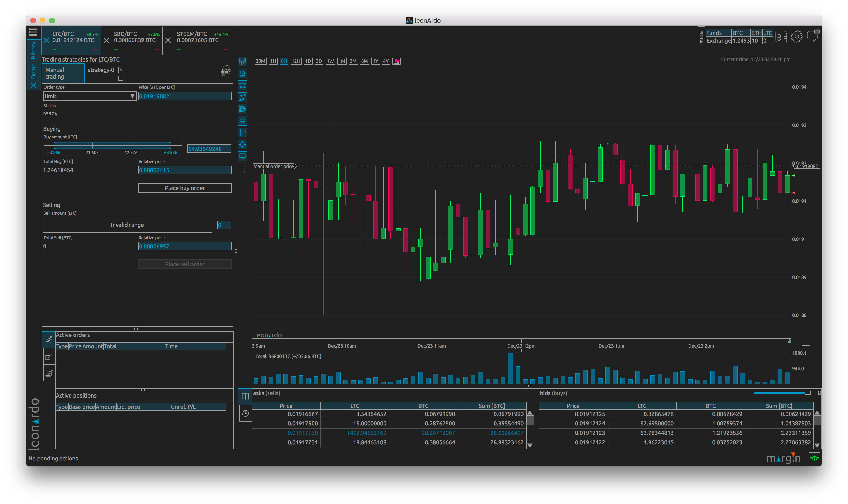Set chart timeframe to 1H
The width and height of the screenshot is (848, 504).
273,61
